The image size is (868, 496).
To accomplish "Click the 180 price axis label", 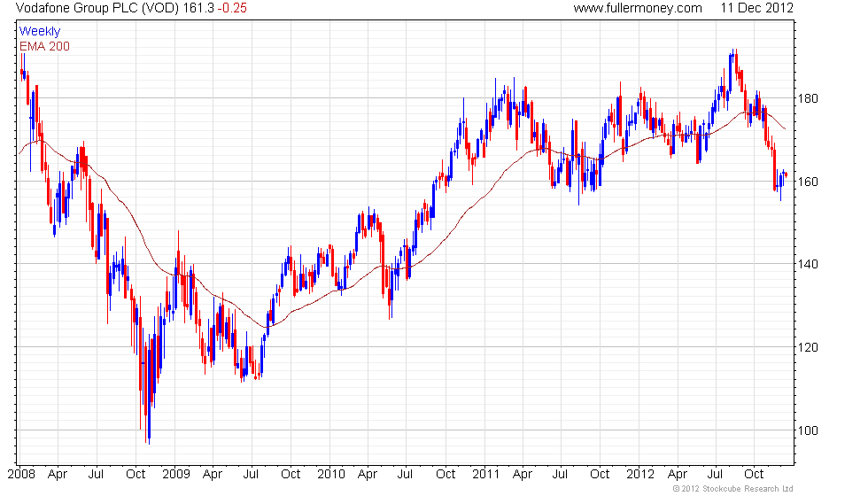I will coord(808,98).
